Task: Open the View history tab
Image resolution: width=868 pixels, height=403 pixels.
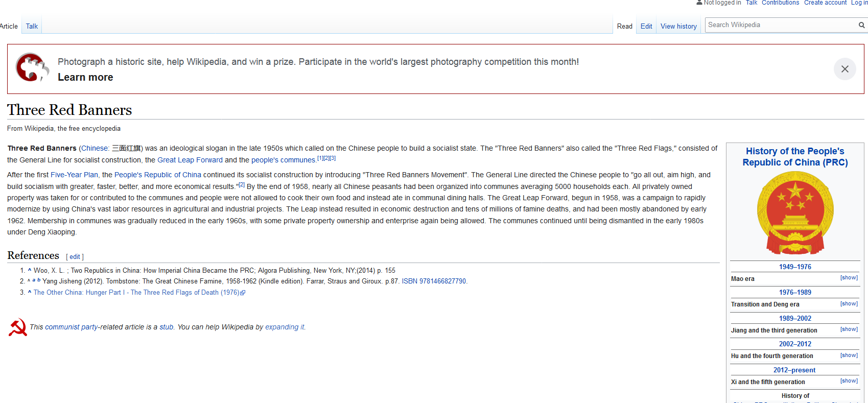Action: [678, 26]
